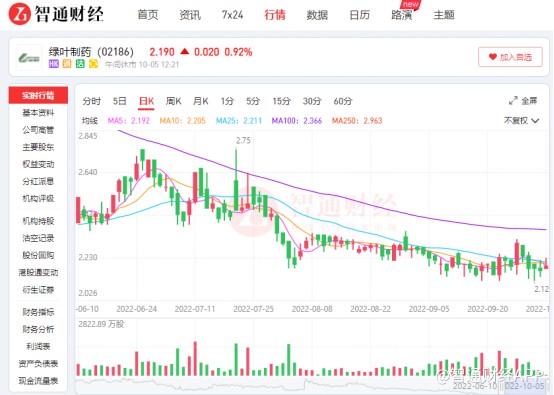Click the 2022-07-25 date axis label
Viewport: 554px width, 395px height.
click(253, 309)
